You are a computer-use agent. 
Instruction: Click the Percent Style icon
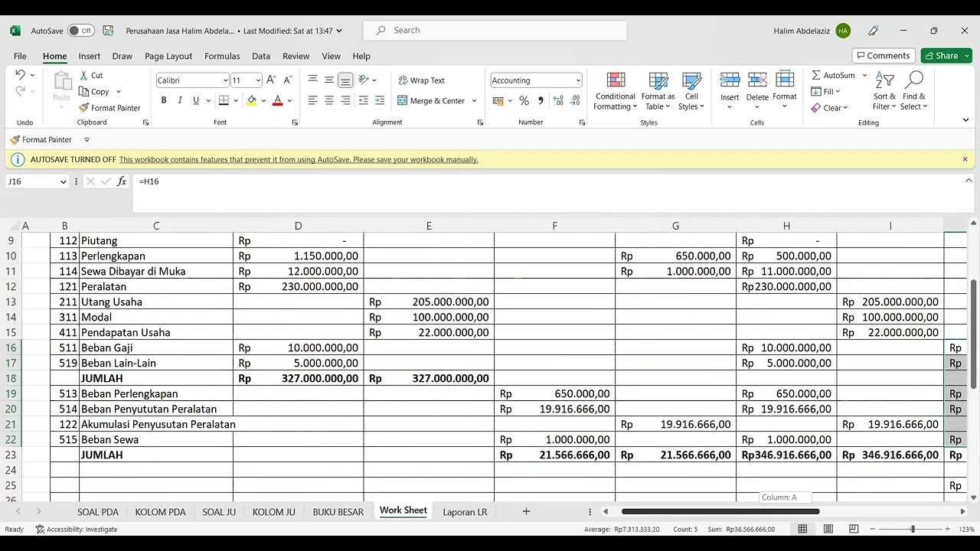pos(524,100)
